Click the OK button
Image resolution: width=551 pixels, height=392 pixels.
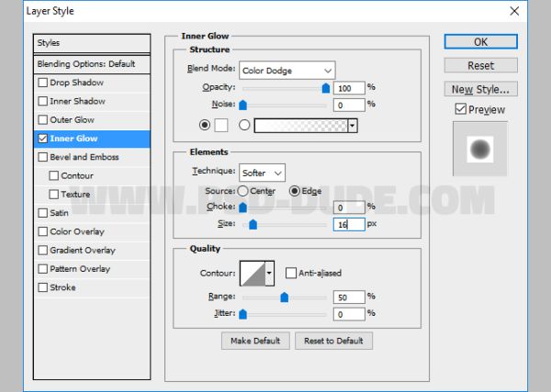[x=480, y=42]
